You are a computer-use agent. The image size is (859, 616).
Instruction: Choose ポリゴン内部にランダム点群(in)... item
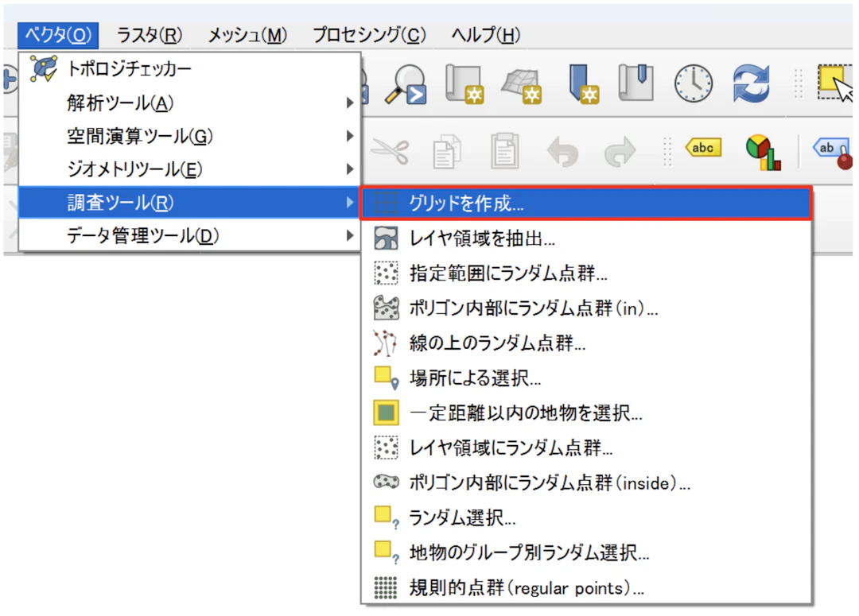tap(585, 308)
